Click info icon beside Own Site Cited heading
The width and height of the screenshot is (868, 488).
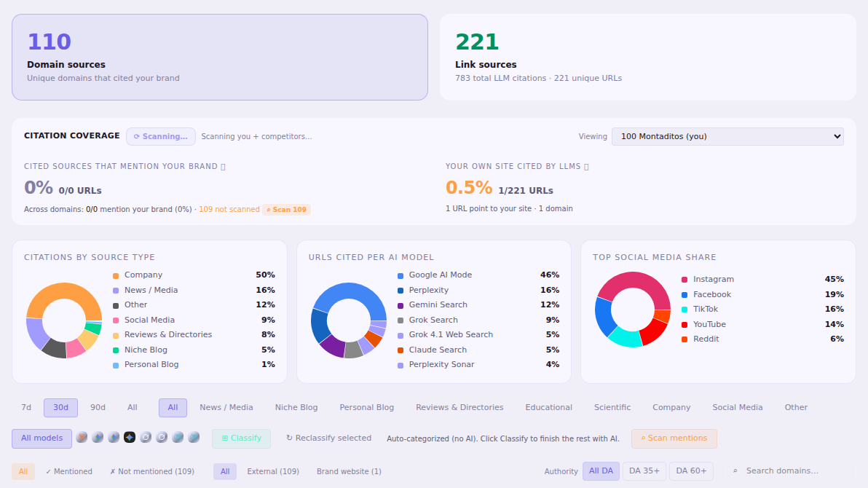586,166
